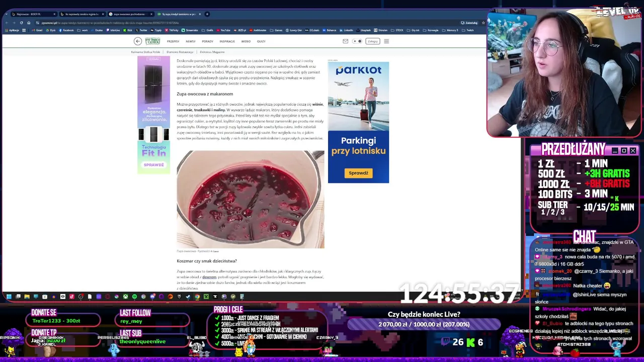Open the Windows Start menu
The height and width of the screenshot is (362, 644).
[9, 297]
